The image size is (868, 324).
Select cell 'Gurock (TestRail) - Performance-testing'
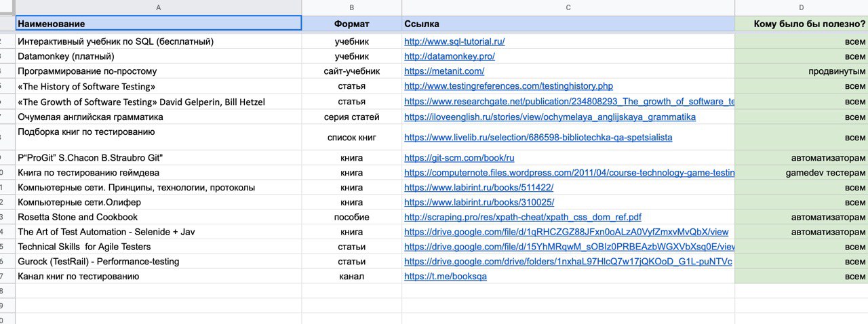pyautogui.click(x=159, y=262)
